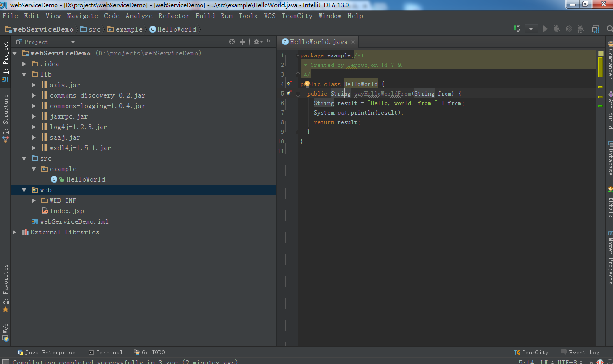This screenshot has height=364, width=613.
Task: Click the web service gutter marker on line 4
Action: [x=289, y=84]
